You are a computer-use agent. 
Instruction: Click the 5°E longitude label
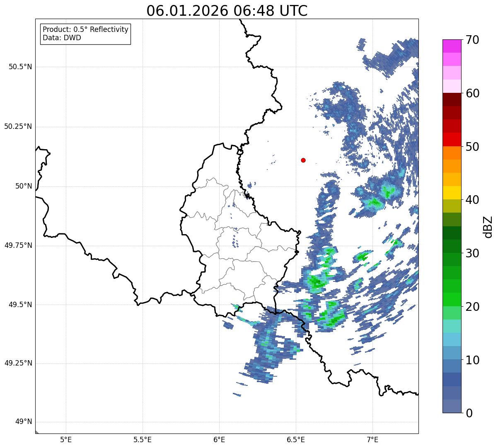pyautogui.click(x=66, y=439)
